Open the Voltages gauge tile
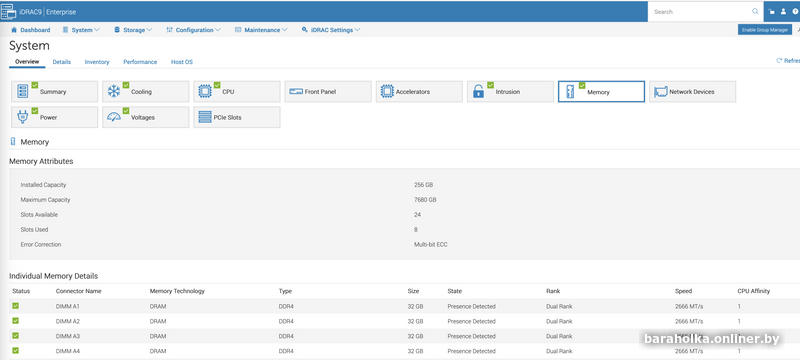Image resolution: width=800 pixels, height=360 pixels. point(145,117)
